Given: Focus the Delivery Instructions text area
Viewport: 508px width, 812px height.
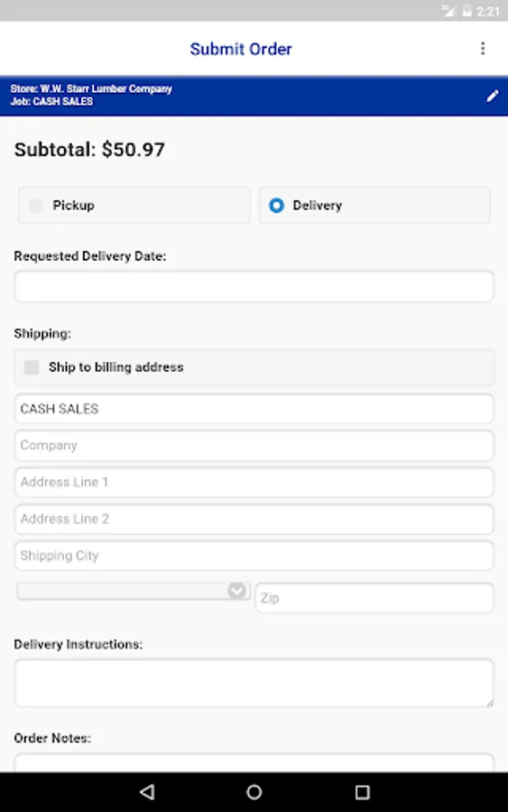Looking at the screenshot, I should (x=254, y=683).
